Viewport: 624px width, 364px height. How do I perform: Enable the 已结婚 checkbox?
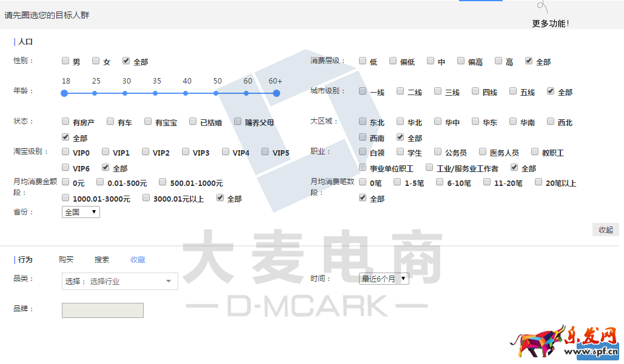193,121
